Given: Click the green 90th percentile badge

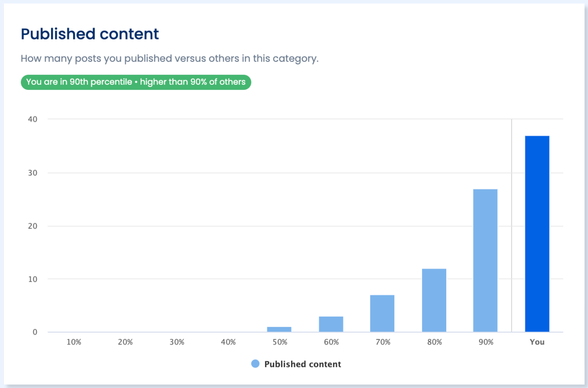Looking at the screenshot, I should pos(136,82).
